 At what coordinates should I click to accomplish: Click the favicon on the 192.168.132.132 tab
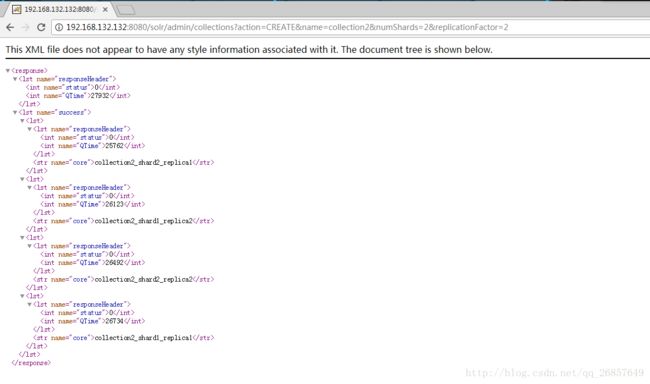(17, 9)
